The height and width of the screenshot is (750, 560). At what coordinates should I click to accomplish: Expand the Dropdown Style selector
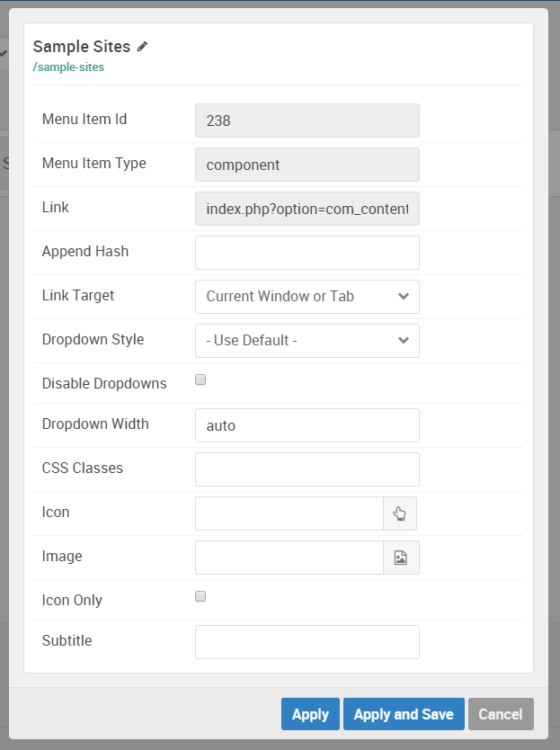coord(307,341)
